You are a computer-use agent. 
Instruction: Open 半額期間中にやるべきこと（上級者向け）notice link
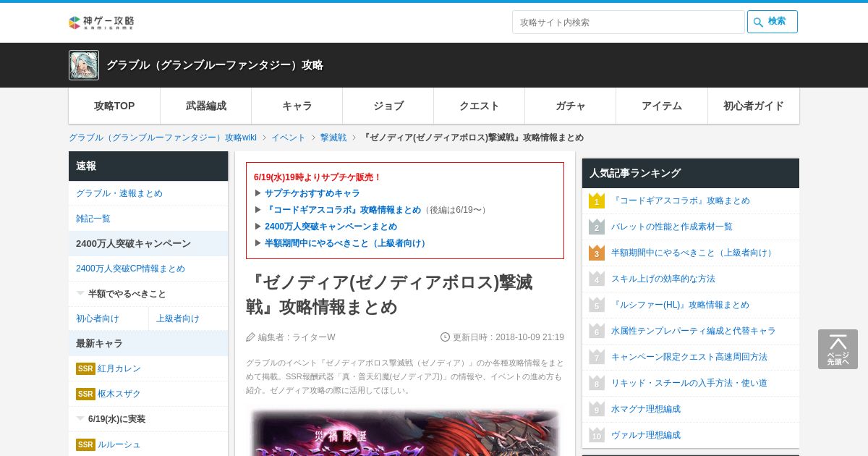[x=347, y=243]
